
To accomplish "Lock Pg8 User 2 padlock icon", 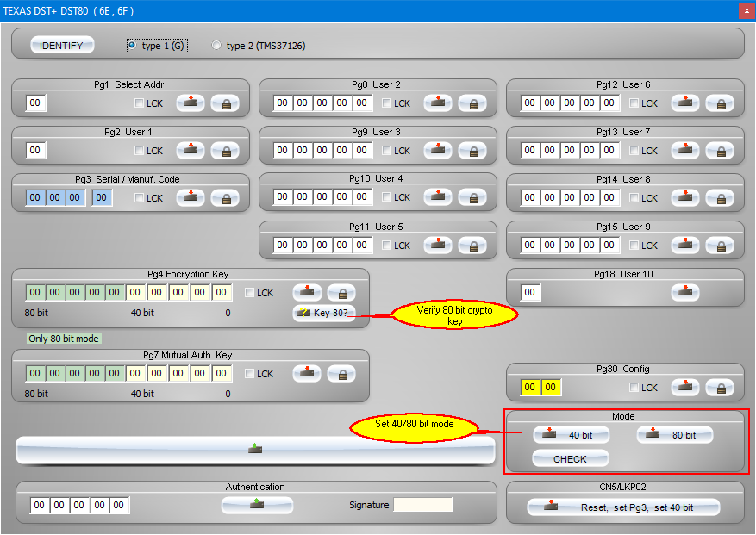I will click(x=473, y=103).
